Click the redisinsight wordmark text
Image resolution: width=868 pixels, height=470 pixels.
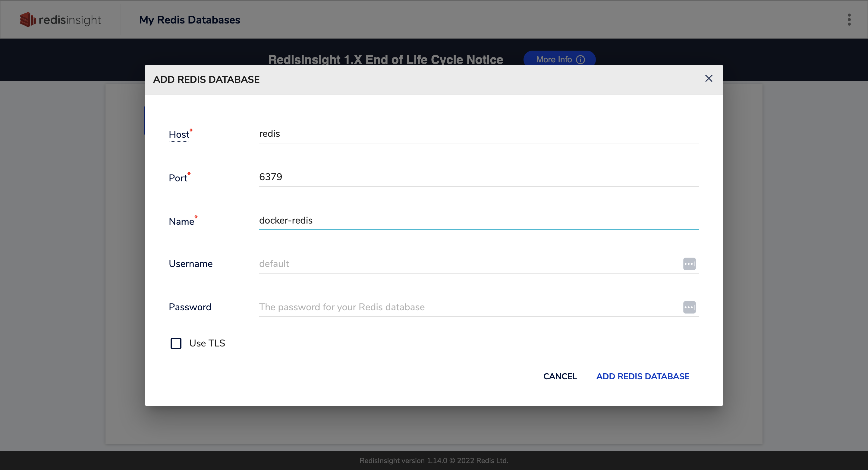pos(70,20)
